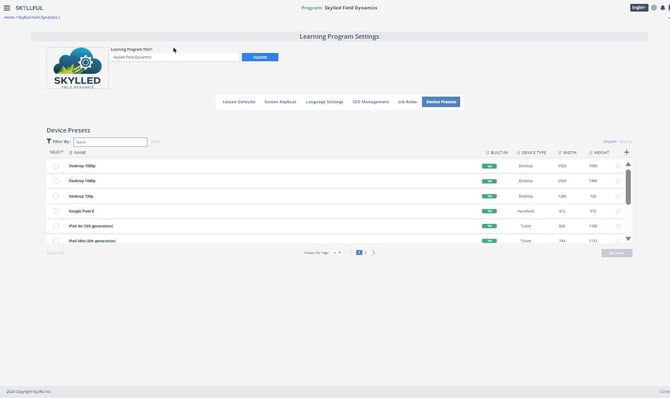Click the blue Update button
This screenshot has height=398, width=670.
tap(260, 57)
